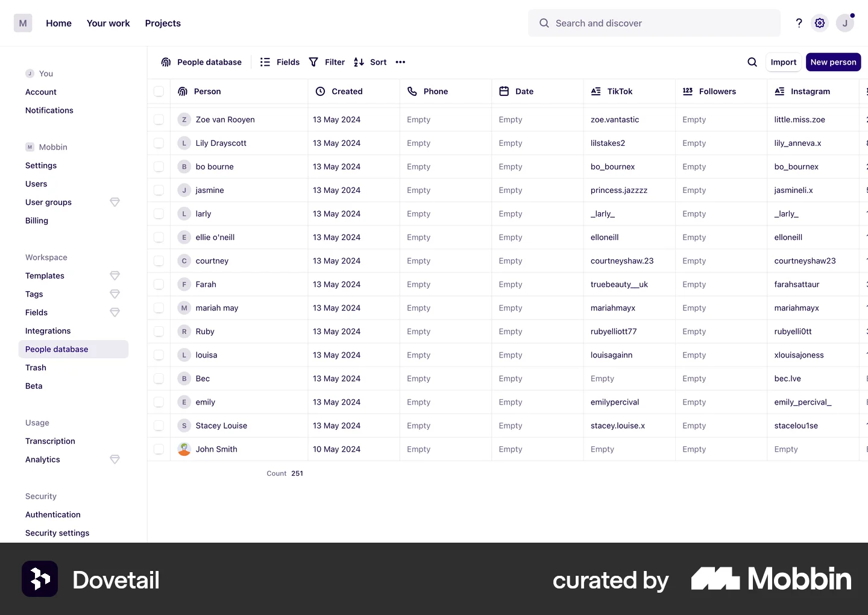This screenshot has height=615, width=868.
Task: Select the checkbox for Zoe van Rooyen
Action: [159, 119]
